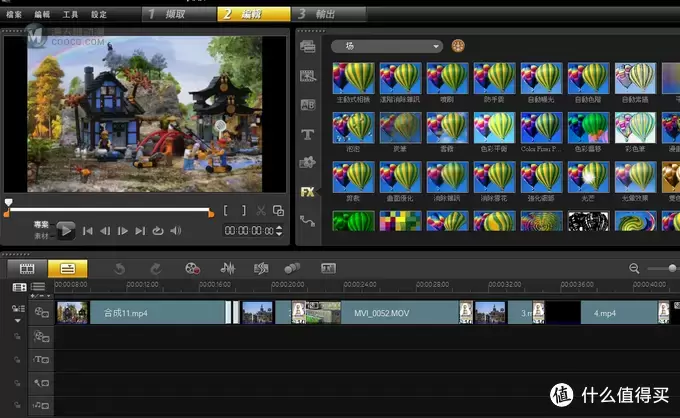Toggle ripple editing on the video track
This screenshot has width=680, height=418.
pyautogui.click(x=18, y=309)
